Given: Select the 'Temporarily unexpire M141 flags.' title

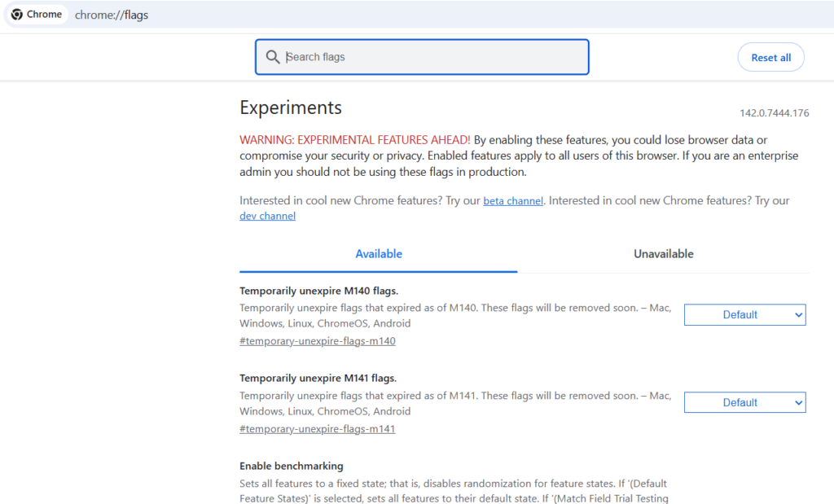Looking at the screenshot, I should 318,379.
